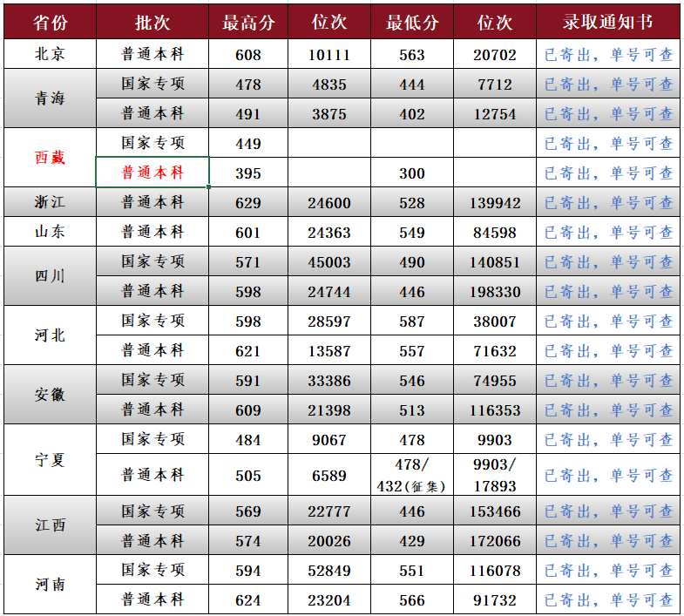This screenshot has width=684, height=616.
Task: Select the cell reading 9903/ 17893
Action: [x=495, y=475]
